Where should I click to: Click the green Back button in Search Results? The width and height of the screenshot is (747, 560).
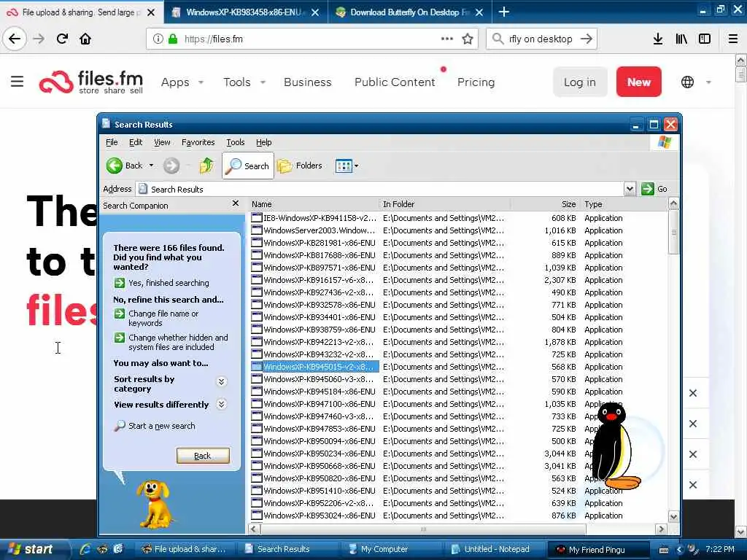[125, 166]
